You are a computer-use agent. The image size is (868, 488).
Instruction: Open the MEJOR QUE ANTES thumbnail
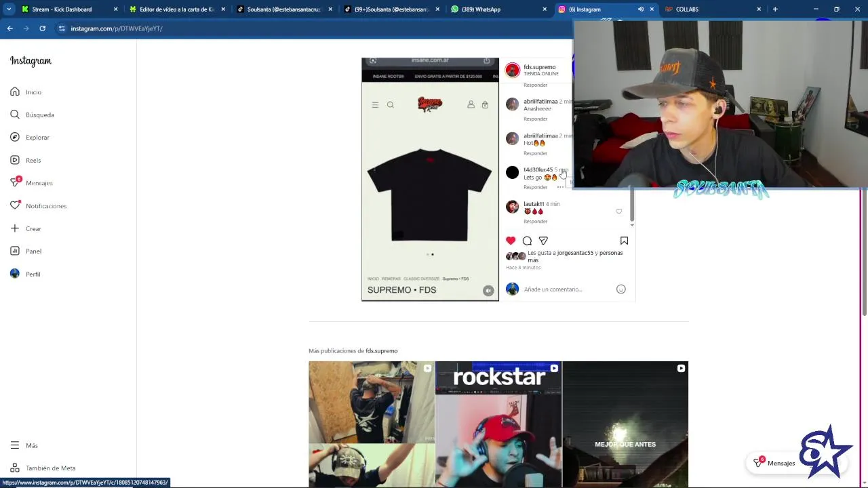625,424
